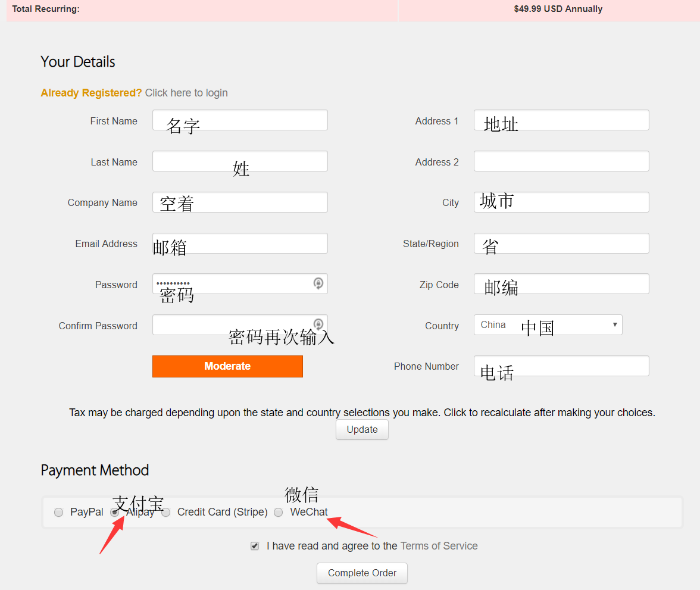Screen dimensions: 700x590
Task: Click the orange Moderate password strength bar
Action: click(227, 366)
